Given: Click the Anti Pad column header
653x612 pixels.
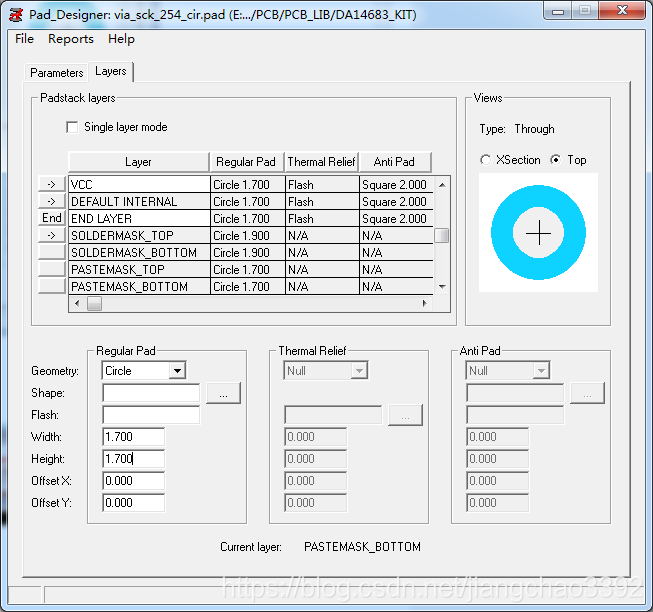Looking at the screenshot, I should point(394,162).
